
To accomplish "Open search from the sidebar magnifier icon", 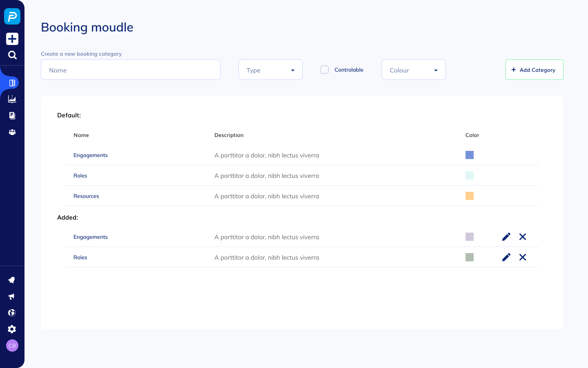I will [x=12, y=55].
